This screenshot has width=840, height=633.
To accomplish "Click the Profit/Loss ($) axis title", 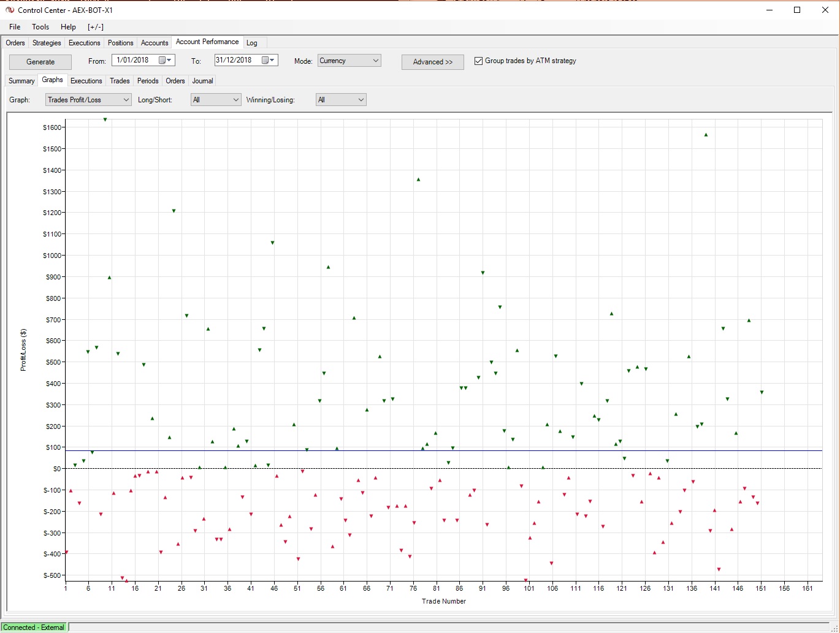I will [23, 350].
